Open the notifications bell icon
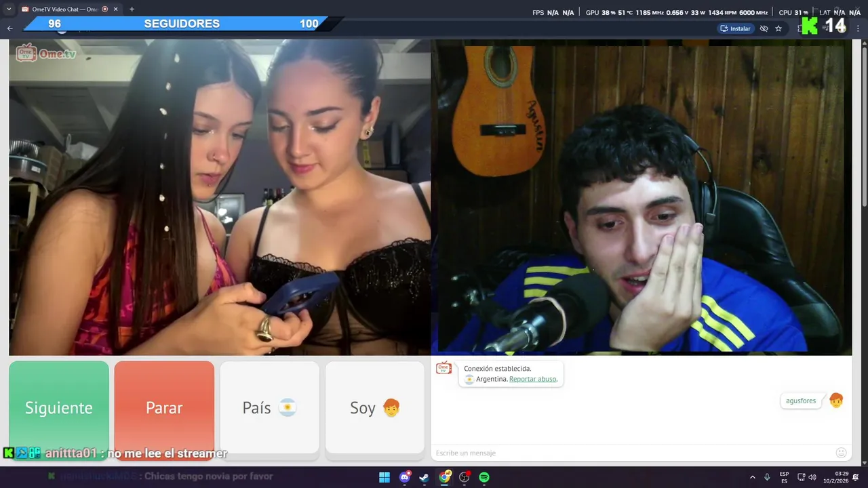868x488 pixels. click(856, 477)
